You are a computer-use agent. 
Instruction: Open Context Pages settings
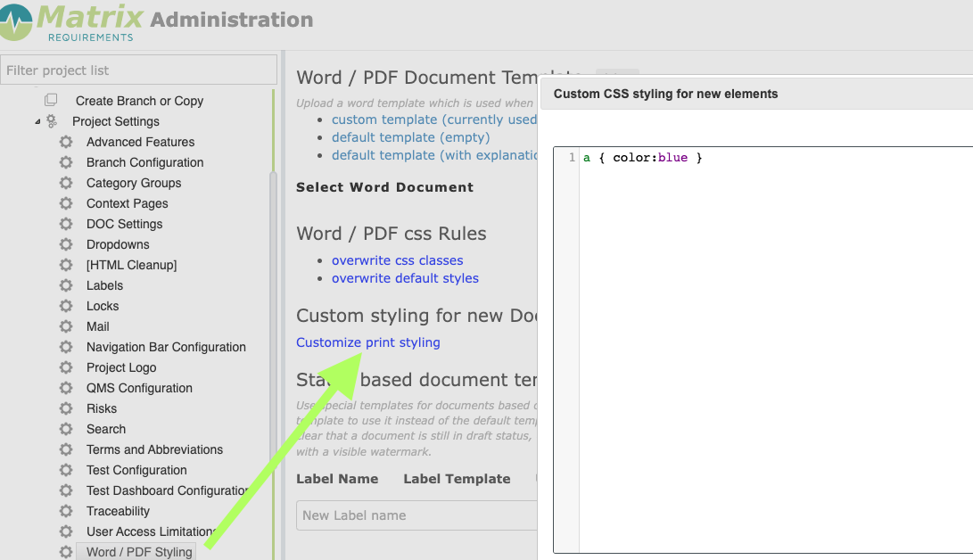tap(127, 202)
